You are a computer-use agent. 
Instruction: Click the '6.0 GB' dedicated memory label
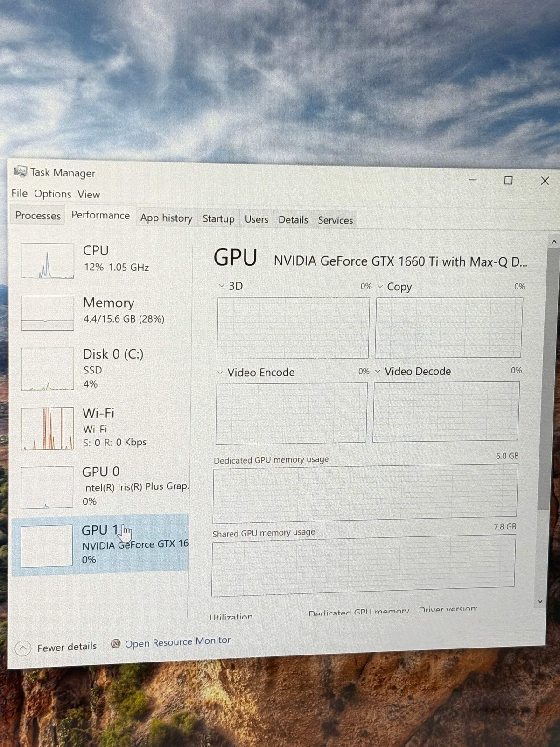pos(507,456)
